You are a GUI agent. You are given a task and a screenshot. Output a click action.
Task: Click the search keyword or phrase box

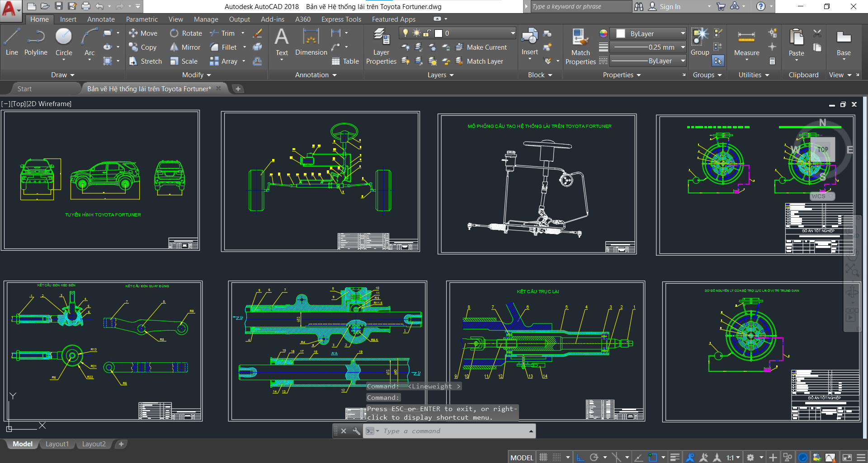click(580, 6)
